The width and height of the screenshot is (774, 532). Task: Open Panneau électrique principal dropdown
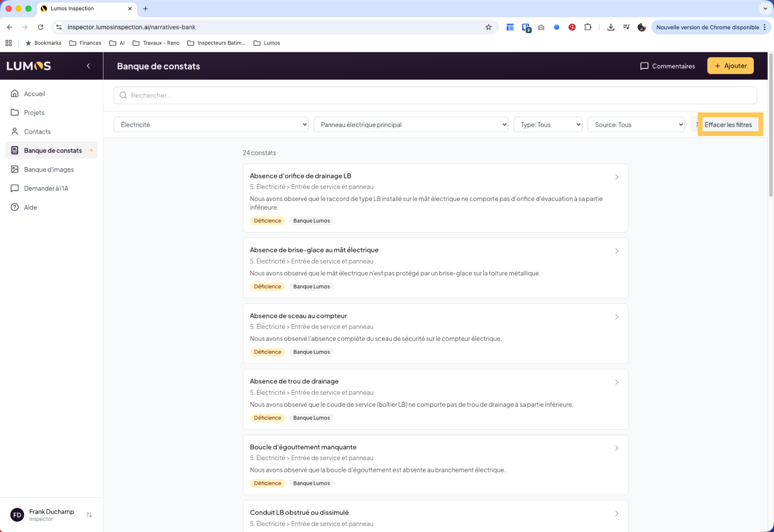pos(411,125)
